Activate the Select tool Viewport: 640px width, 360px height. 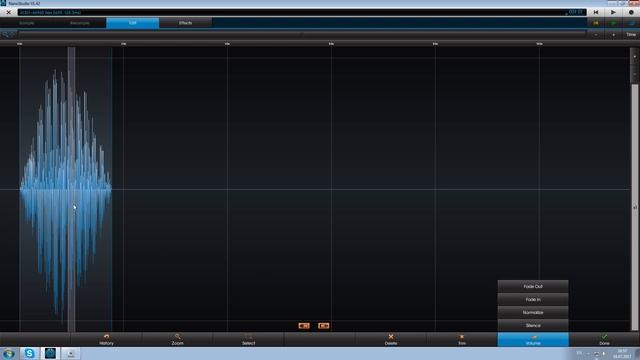[x=249, y=340]
